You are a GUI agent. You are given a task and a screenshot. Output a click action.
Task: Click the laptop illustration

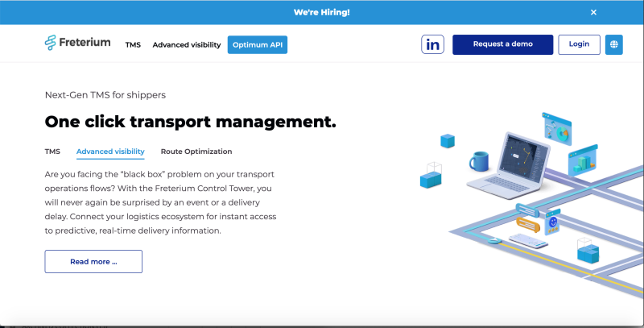(x=510, y=166)
